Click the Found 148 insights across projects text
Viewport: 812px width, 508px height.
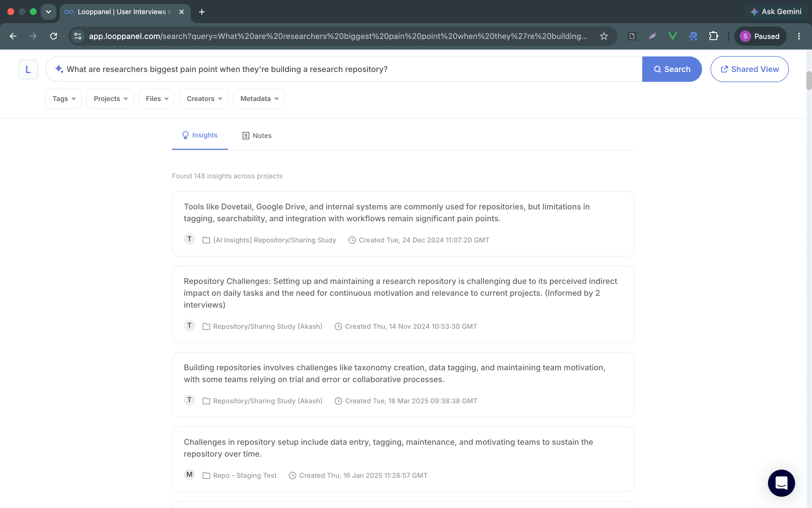click(x=227, y=176)
